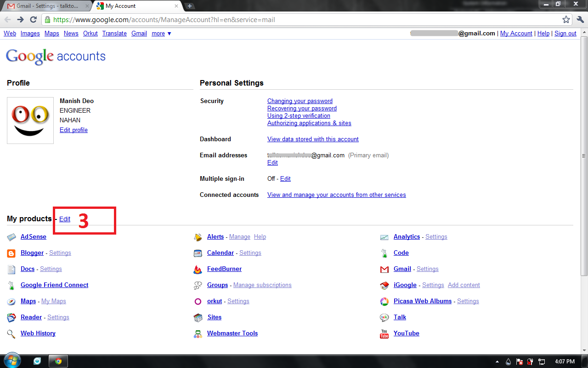Click the Sign out link

[565, 34]
